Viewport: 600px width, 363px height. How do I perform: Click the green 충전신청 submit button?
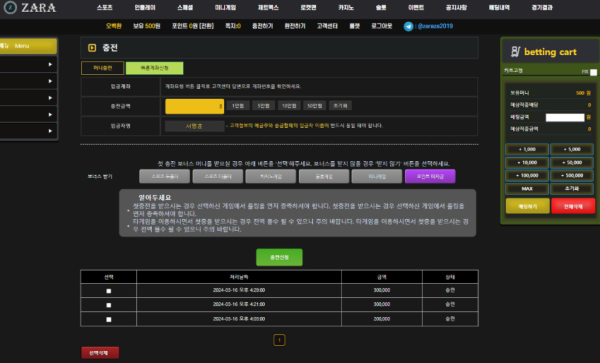pyautogui.click(x=279, y=257)
